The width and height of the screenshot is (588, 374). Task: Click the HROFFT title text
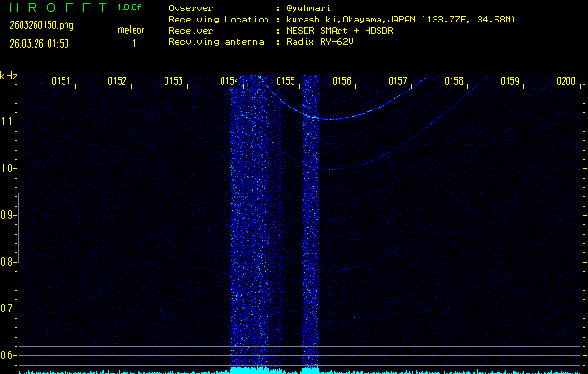pyautogui.click(x=55, y=7)
